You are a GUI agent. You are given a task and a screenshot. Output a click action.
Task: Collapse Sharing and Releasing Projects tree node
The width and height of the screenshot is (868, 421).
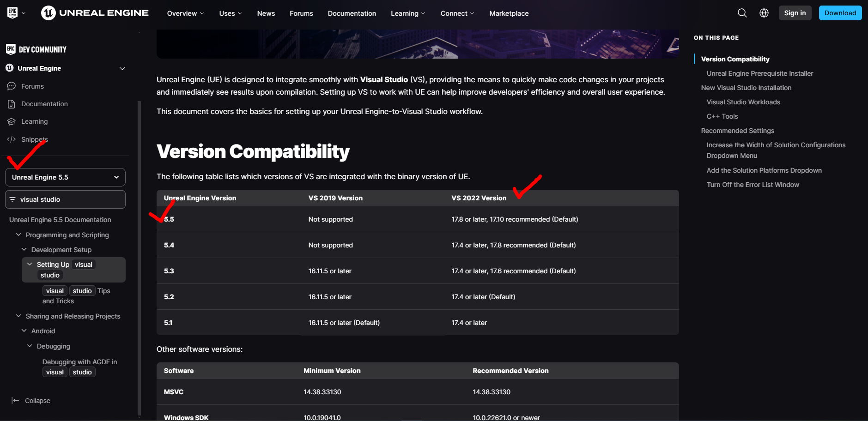pyautogui.click(x=18, y=316)
